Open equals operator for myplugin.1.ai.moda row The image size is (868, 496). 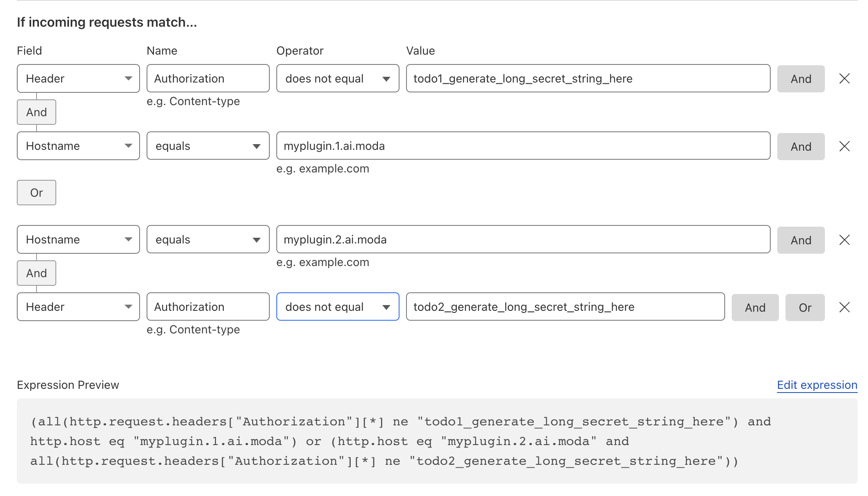coord(208,146)
